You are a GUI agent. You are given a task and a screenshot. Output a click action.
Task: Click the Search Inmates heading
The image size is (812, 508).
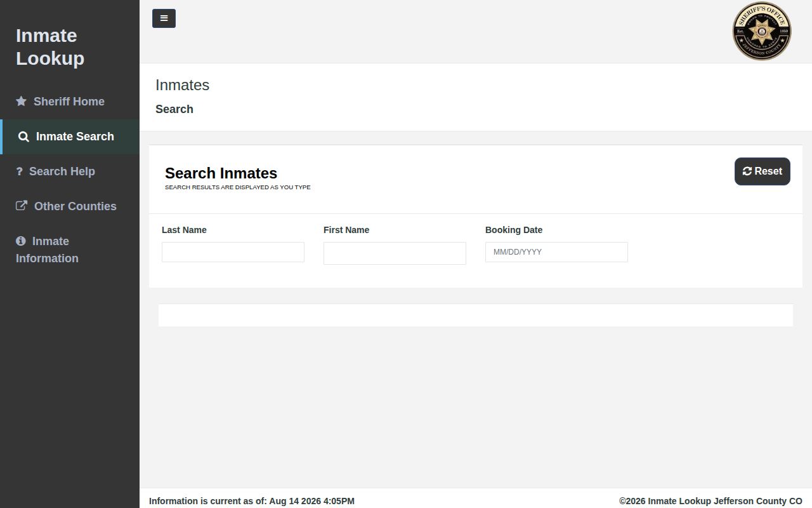(x=221, y=173)
